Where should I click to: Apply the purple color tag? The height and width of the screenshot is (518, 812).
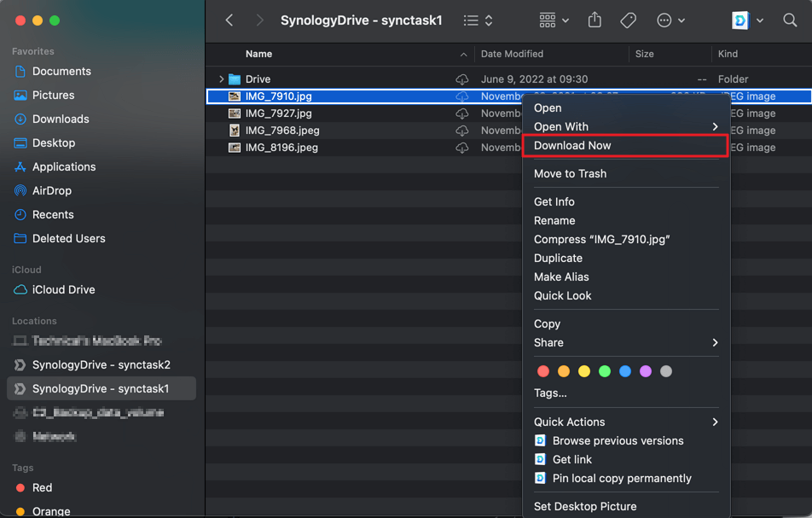(646, 371)
